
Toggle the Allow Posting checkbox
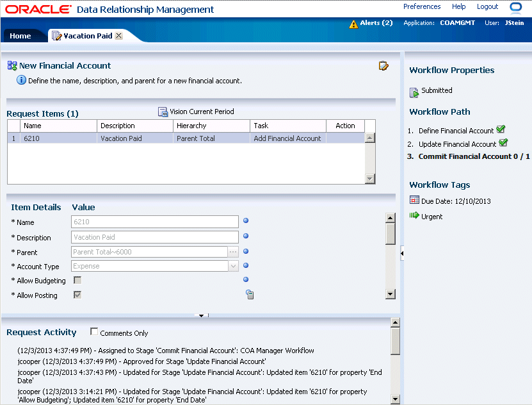(x=77, y=295)
